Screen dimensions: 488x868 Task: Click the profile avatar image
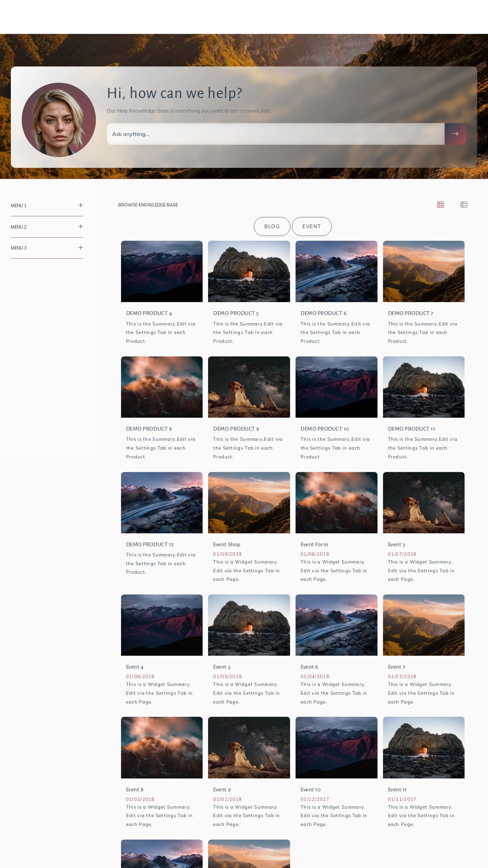click(x=59, y=120)
